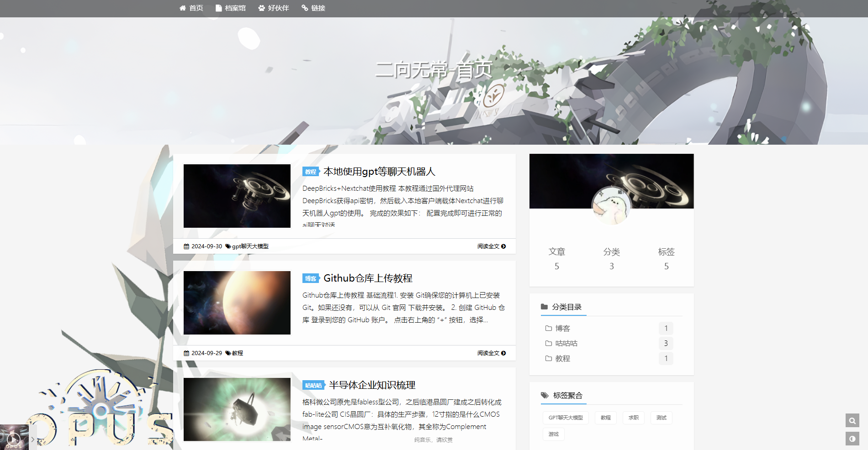Open the post Github仓库上传教程

pos(368,278)
